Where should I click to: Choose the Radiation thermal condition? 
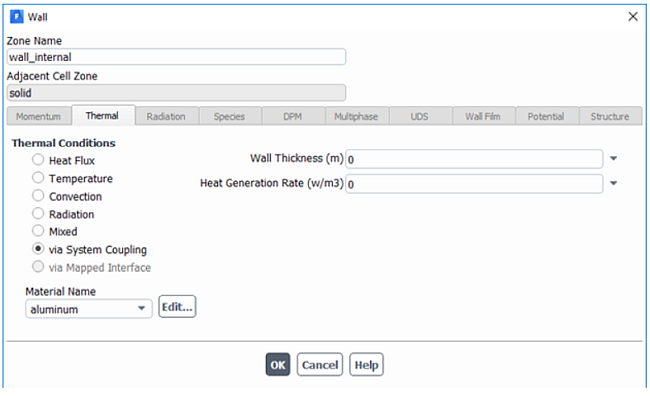pos(38,214)
